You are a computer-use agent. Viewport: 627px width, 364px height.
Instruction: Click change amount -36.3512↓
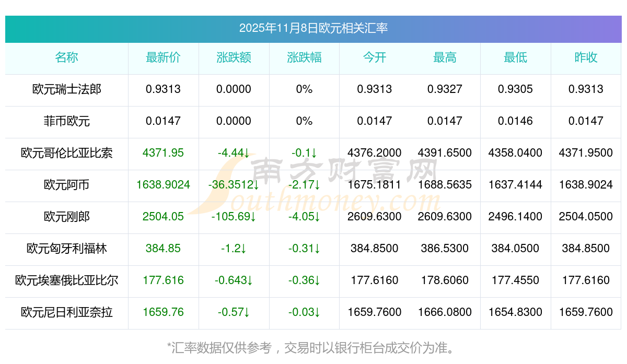pos(234,185)
